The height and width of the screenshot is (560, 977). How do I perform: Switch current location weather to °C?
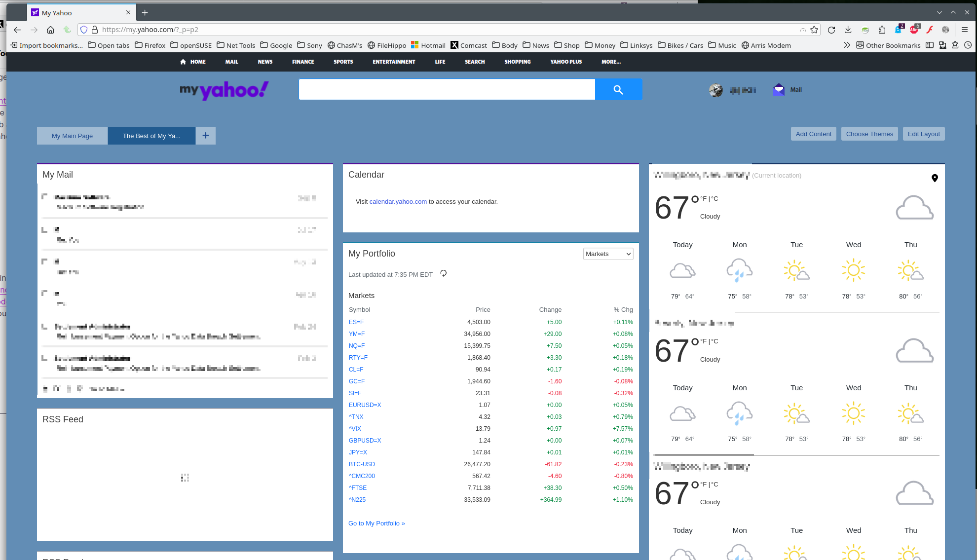[x=714, y=199]
